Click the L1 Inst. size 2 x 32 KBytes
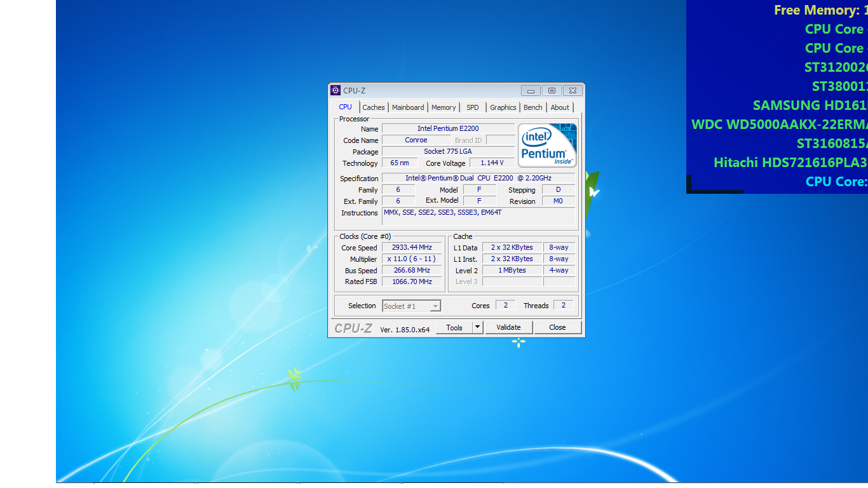868x488 pixels. point(512,259)
